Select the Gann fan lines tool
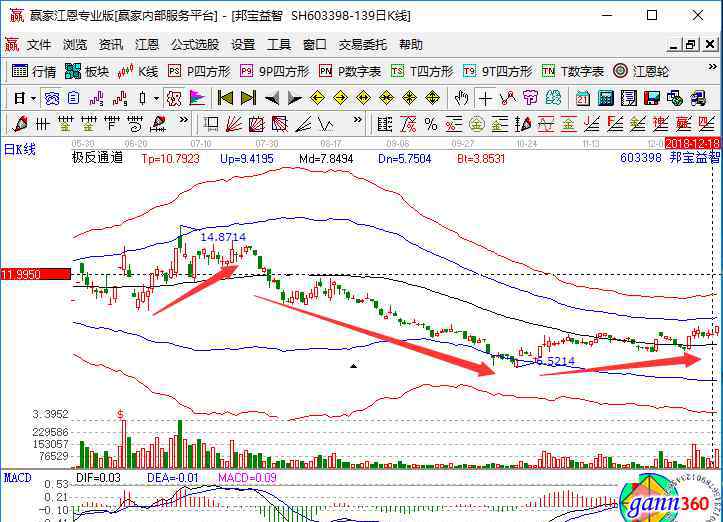Screen dimensions: 723x522 [x=234, y=124]
